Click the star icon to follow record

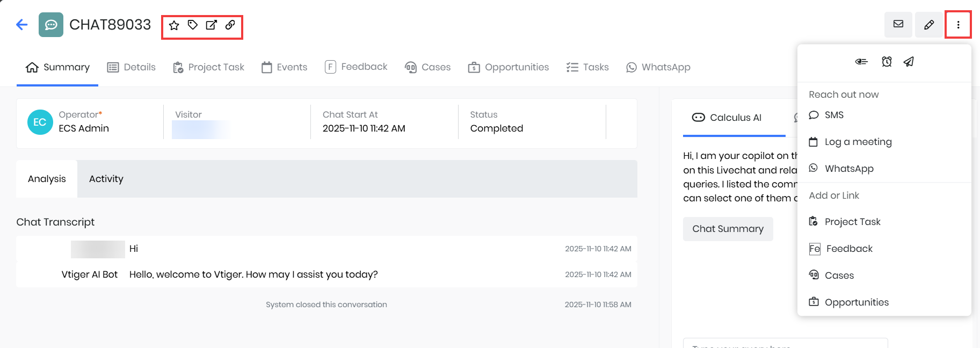174,25
